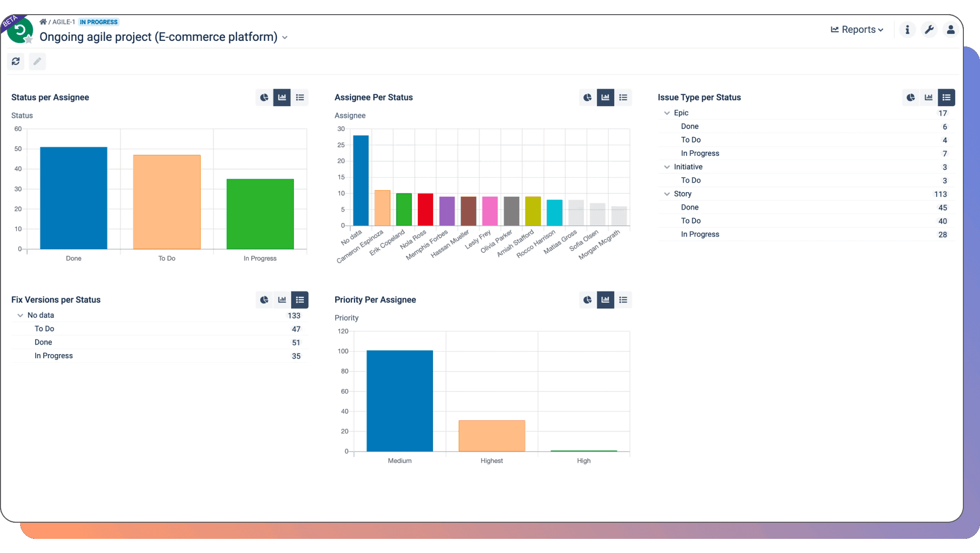Click the pencil edit icon
The image size is (980, 553).
pyautogui.click(x=37, y=61)
